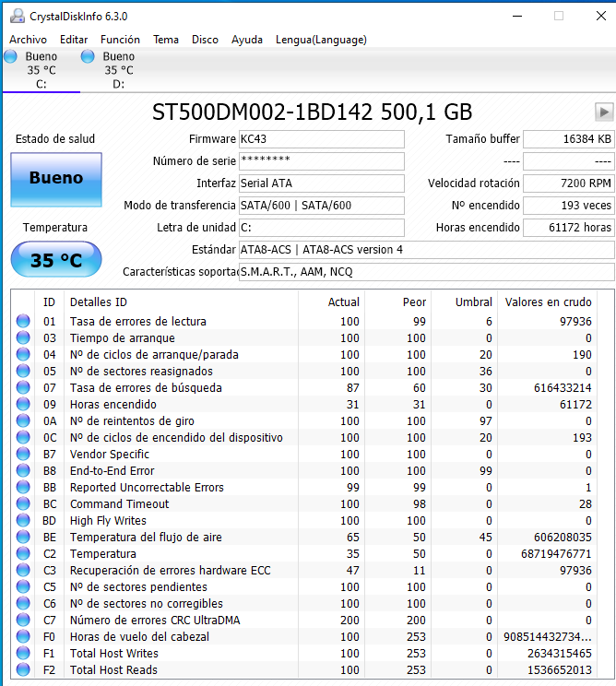
Task: Click the Horas encendido value field
Action: click(568, 228)
